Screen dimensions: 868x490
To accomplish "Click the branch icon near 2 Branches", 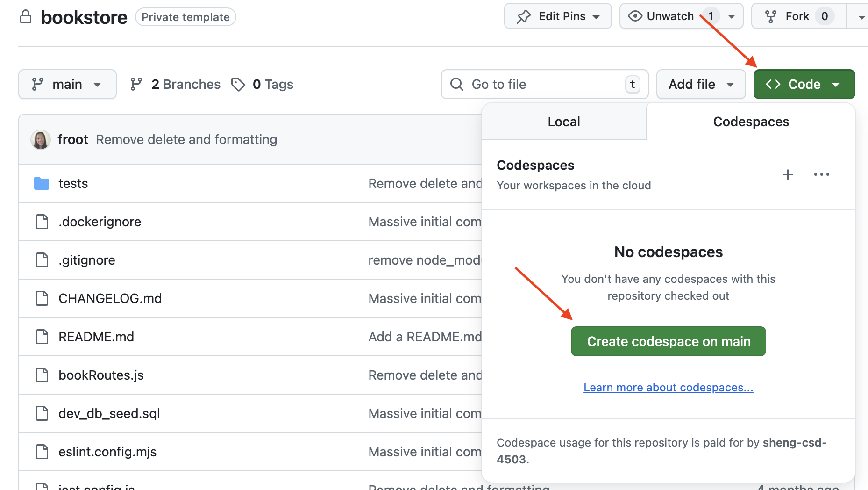I will (x=136, y=84).
